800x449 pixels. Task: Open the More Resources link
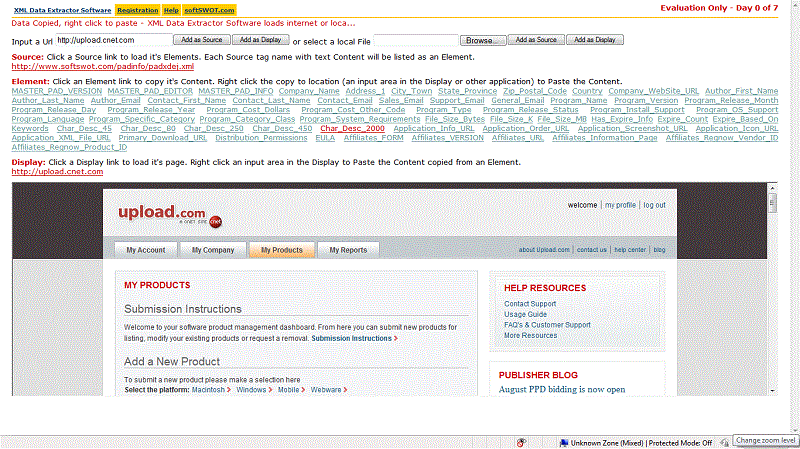click(531, 336)
